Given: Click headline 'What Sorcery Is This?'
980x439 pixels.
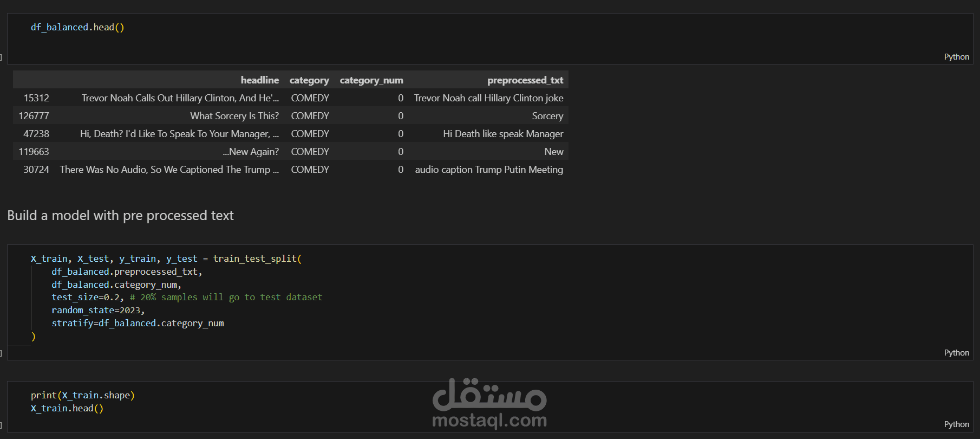Looking at the screenshot, I should (x=234, y=116).
